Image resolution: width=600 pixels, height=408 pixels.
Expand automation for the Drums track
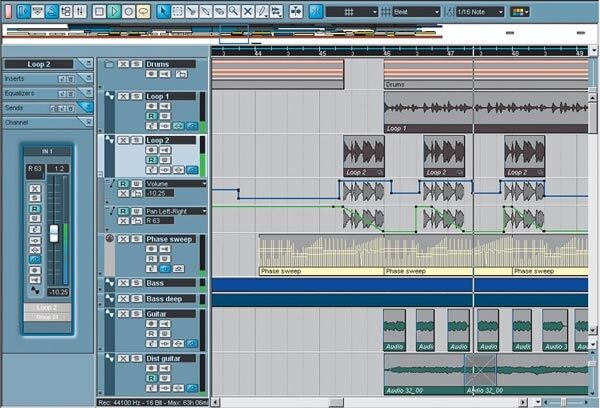point(100,86)
